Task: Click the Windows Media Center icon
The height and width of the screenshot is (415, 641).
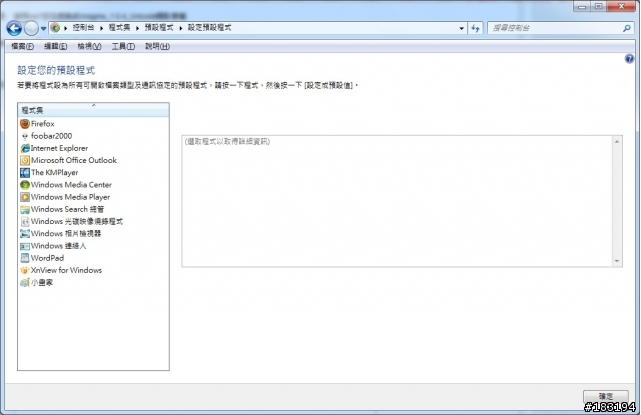Action: pyautogui.click(x=25, y=185)
